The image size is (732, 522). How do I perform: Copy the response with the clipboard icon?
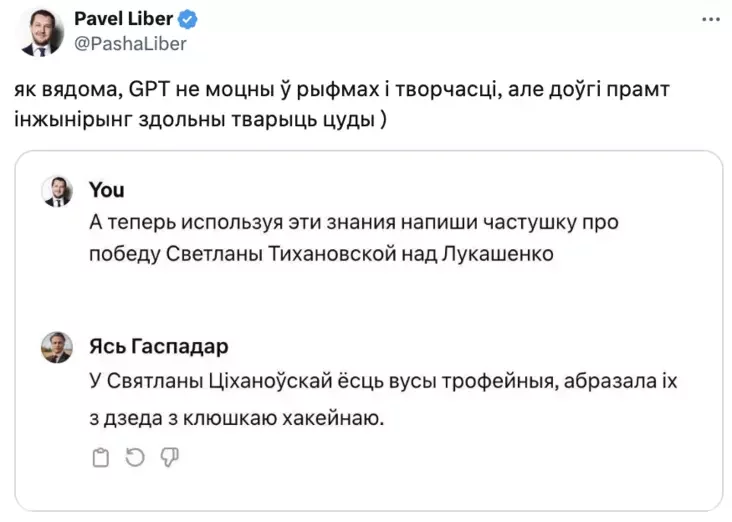coord(99,457)
